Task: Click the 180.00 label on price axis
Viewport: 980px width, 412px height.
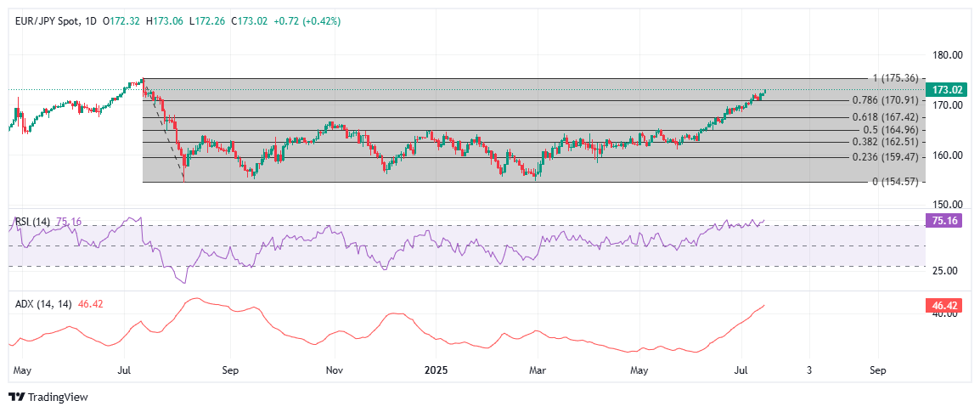Action: (x=946, y=55)
